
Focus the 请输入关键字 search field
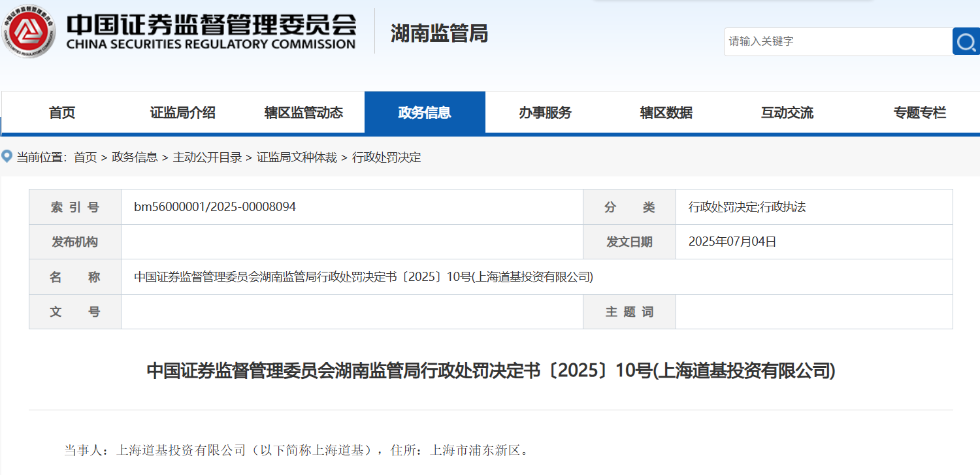click(x=838, y=41)
